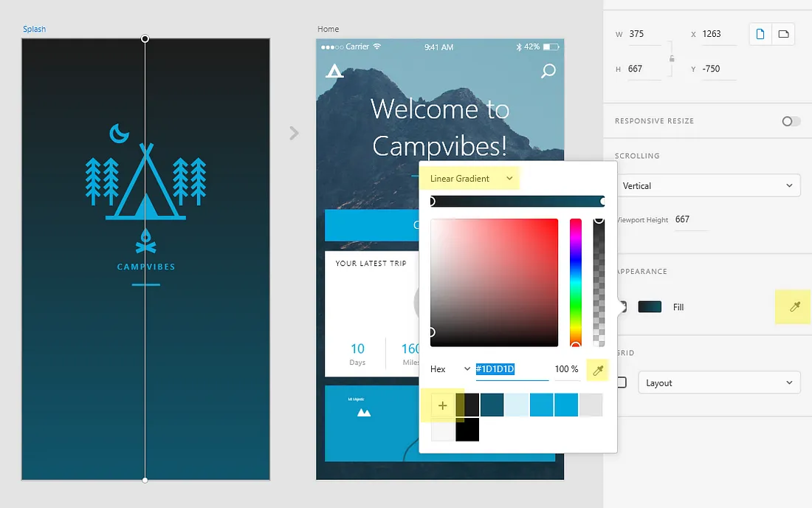Add current color to swatches
The image size is (812, 508).
[x=442, y=405]
